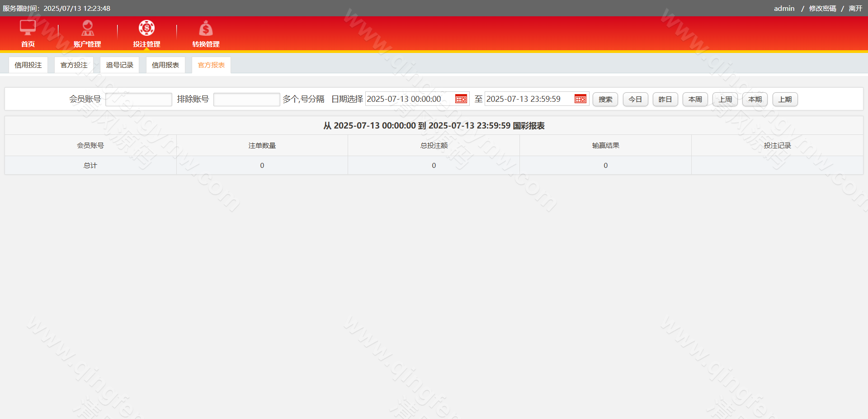The height and width of the screenshot is (419, 868).
Task: Filter by 今日 button
Action: click(x=635, y=100)
